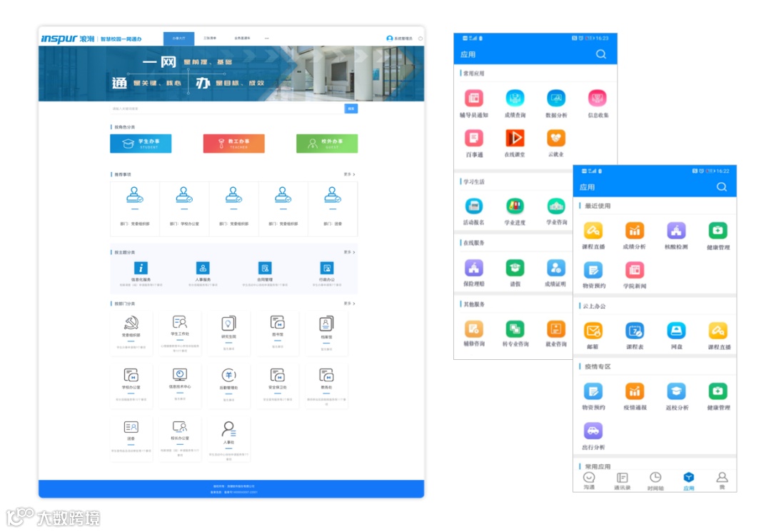
Task: Open 请假 leave request icon
Action: coord(515,268)
